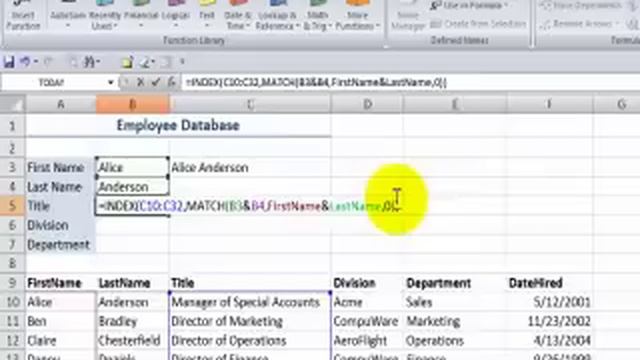
Task: Select column C header
Action: 250,104
